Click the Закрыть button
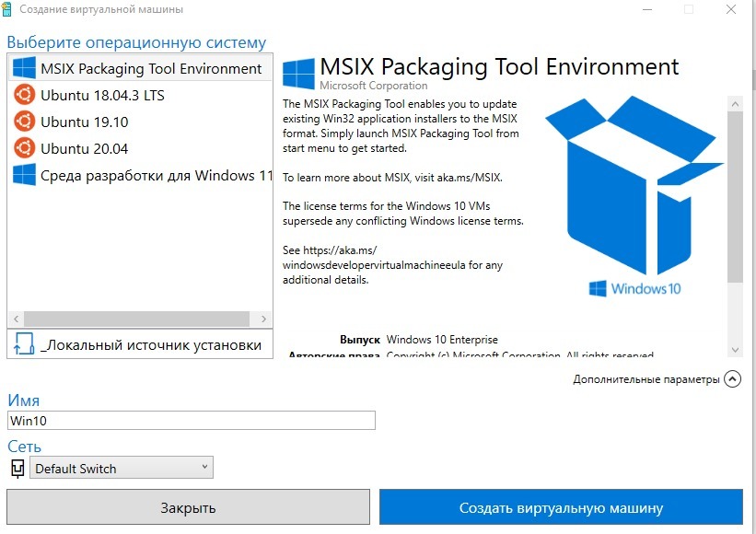Image resolution: width=756 pixels, height=534 pixels. click(188, 507)
